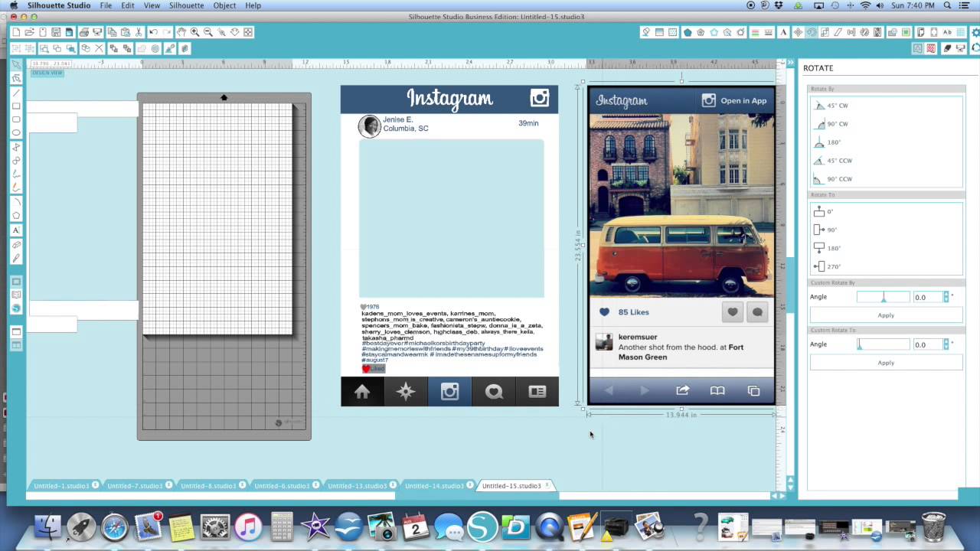The width and height of the screenshot is (980, 551).
Task: Open the File menu
Action: pos(106,5)
